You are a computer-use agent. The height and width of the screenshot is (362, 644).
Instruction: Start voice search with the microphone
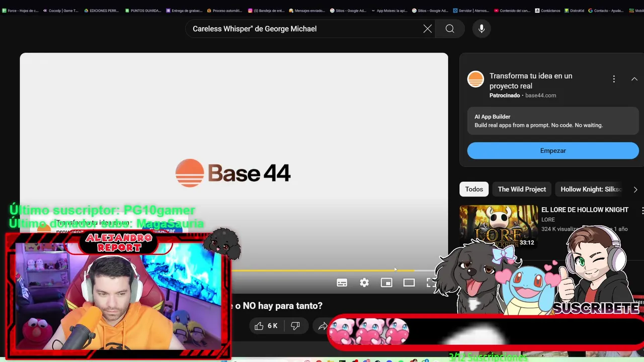(x=481, y=29)
